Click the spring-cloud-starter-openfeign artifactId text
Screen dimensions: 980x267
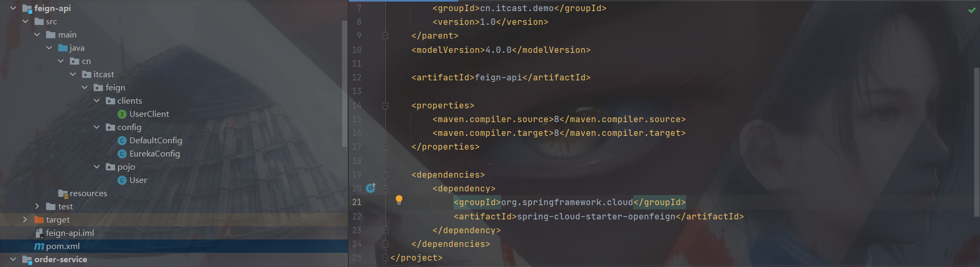(596, 216)
